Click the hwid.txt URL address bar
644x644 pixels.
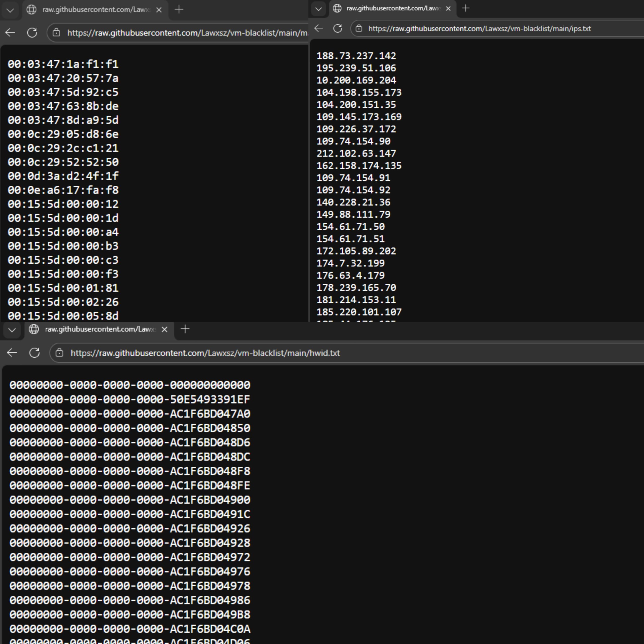click(x=347, y=353)
